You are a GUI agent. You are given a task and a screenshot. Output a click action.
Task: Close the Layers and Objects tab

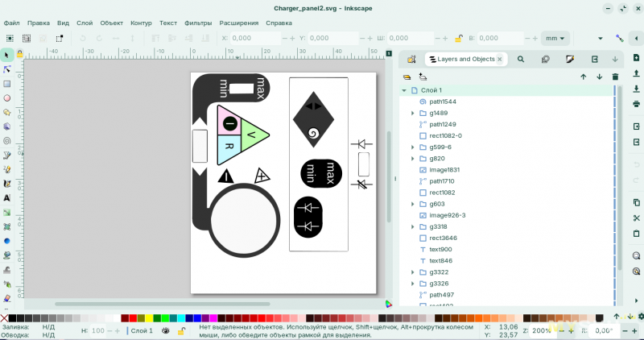tap(500, 59)
